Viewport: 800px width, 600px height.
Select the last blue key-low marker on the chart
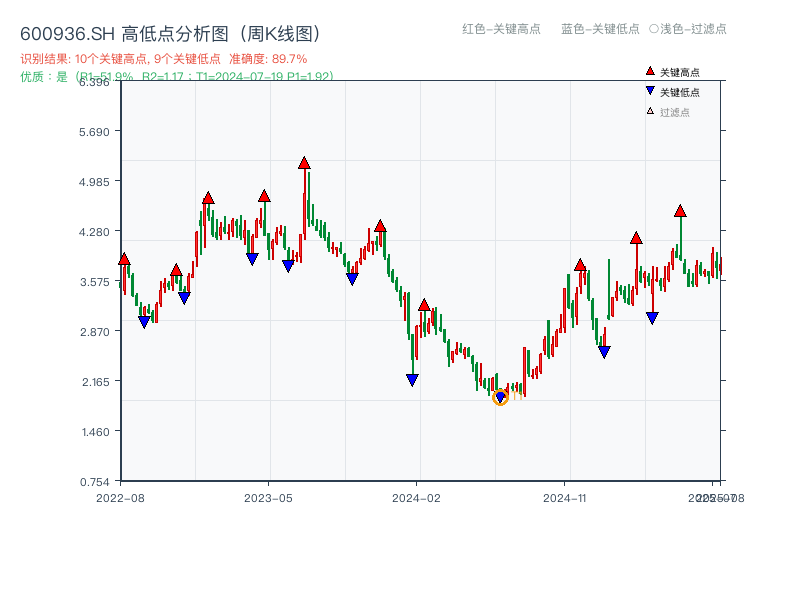pos(652,318)
